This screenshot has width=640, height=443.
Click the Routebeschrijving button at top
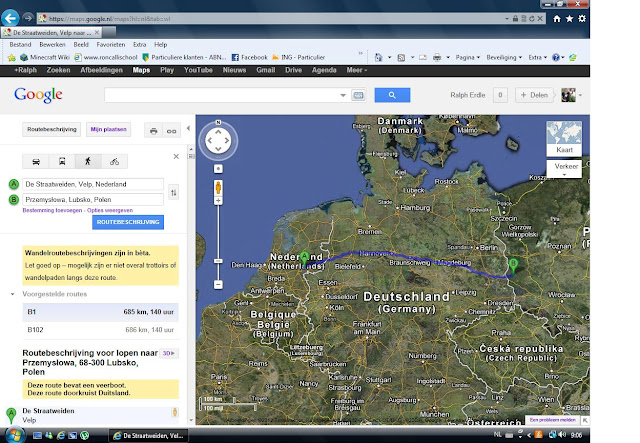point(52,129)
